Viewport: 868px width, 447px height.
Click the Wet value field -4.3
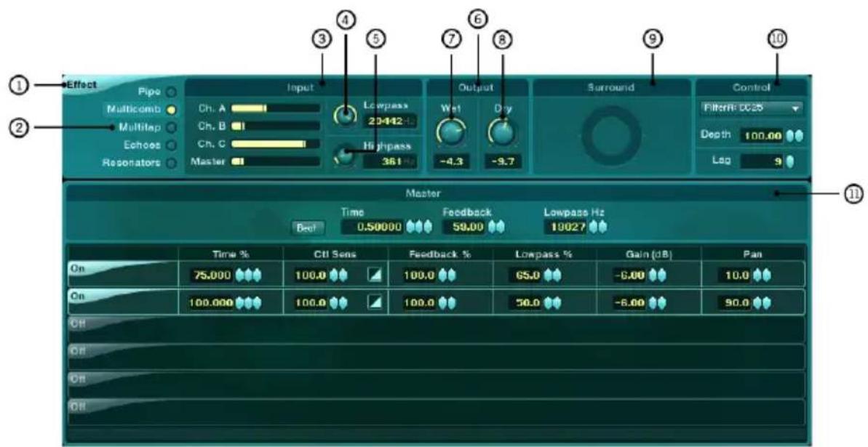[452, 161]
